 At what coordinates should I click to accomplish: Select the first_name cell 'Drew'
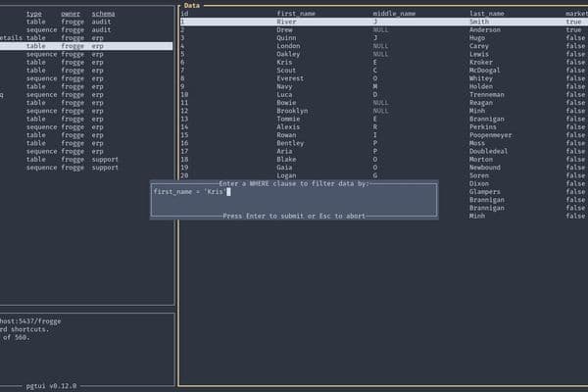tap(284, 30)
